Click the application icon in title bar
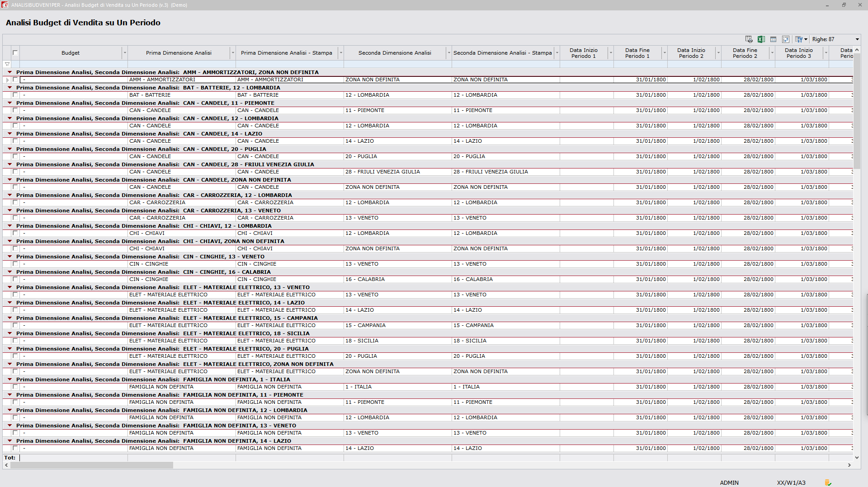This screenshot has width=868, height=487. (x=5, y=5)
